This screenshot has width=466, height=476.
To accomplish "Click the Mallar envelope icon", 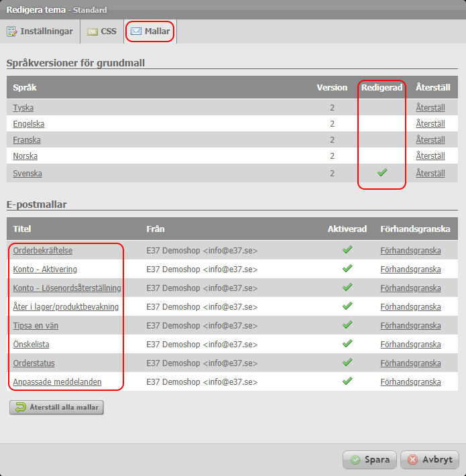I will (x=136, y=32).
